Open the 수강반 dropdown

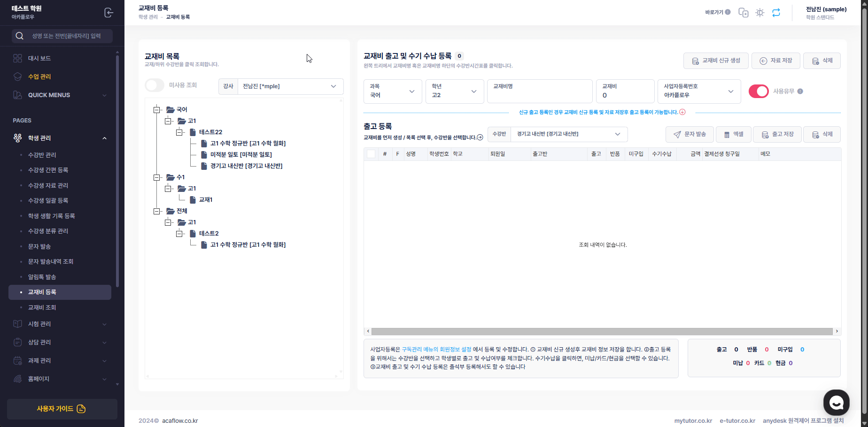click(568, 134)
